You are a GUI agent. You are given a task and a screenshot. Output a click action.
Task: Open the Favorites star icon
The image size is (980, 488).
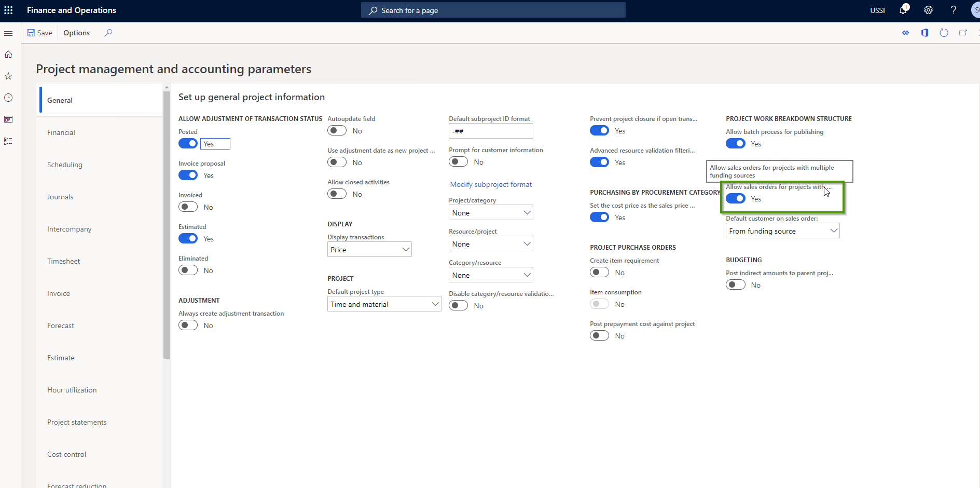[8, 76]
